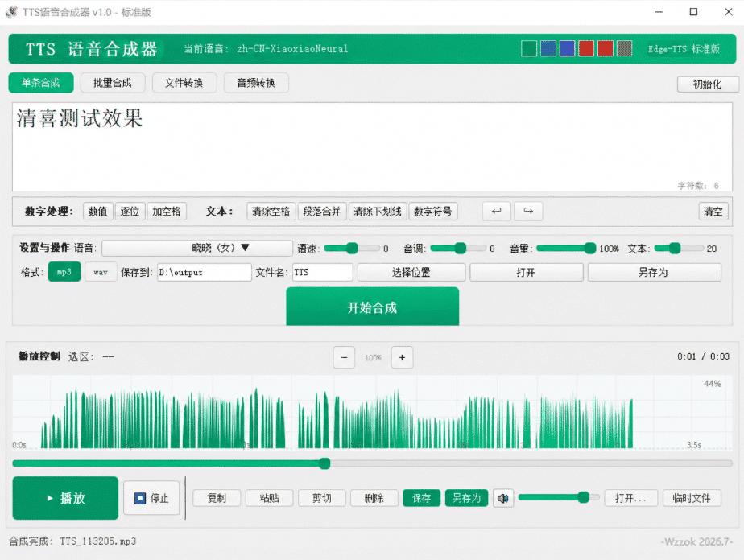Click 另存为 button in settings row
The width and height of the screenshot is (744, 560).
click(655, 273)
